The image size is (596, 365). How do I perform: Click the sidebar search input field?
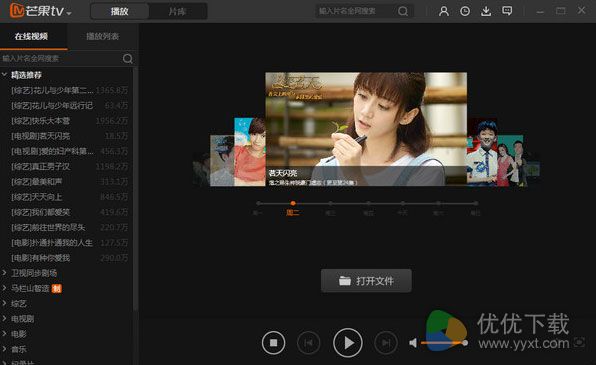(x=61, y=59)
